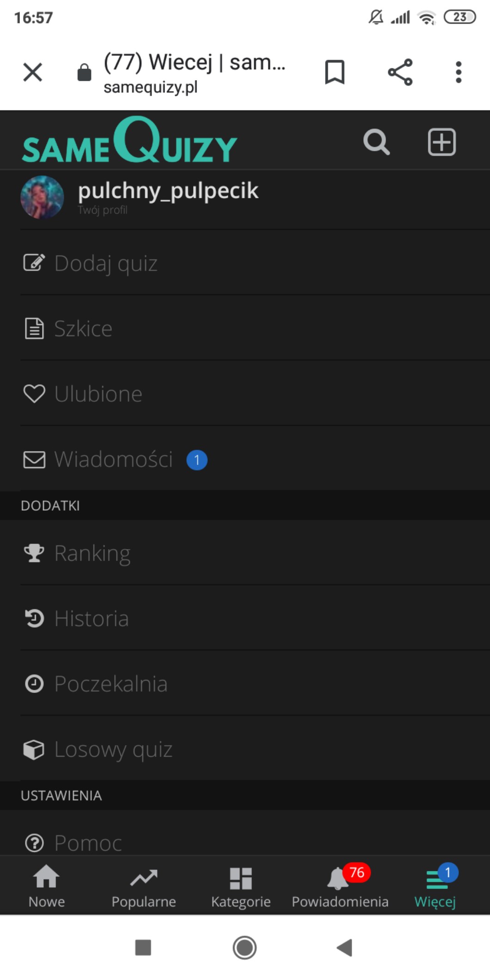Tap the bookmark icon in browser bar

point(335,72)
